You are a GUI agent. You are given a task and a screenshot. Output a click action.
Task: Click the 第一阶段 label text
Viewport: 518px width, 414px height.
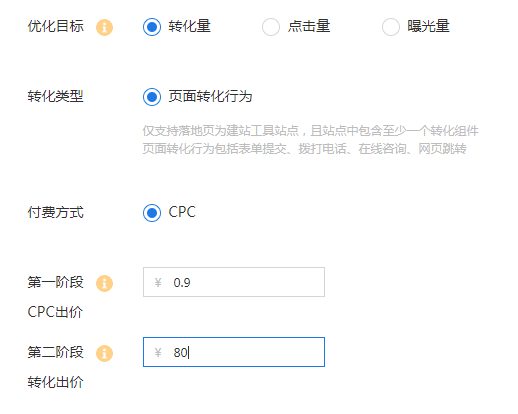(x=55, y=282)
